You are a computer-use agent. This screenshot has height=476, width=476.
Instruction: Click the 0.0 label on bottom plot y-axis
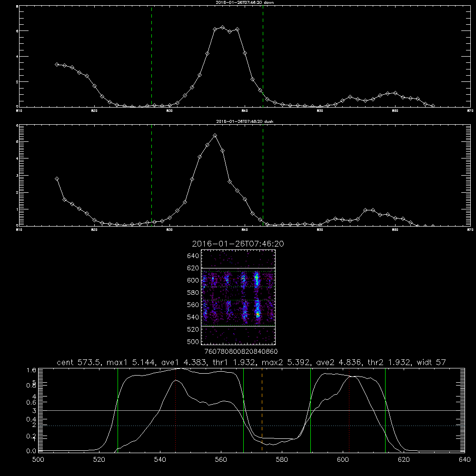(x=31, y=451)
